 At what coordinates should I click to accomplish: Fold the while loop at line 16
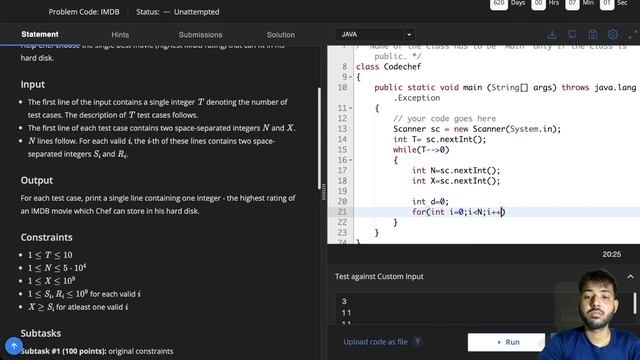tap(351, 160)
